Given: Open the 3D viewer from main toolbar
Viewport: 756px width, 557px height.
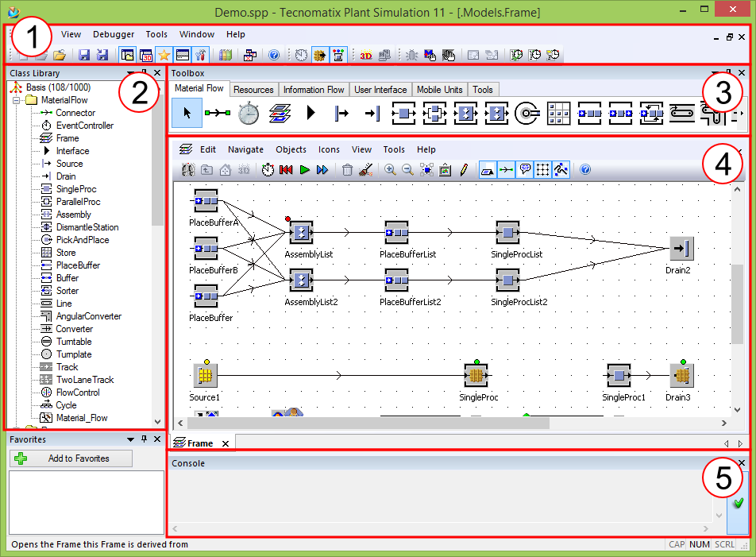Looking at the screenshot, I should (x=366, y=55).
